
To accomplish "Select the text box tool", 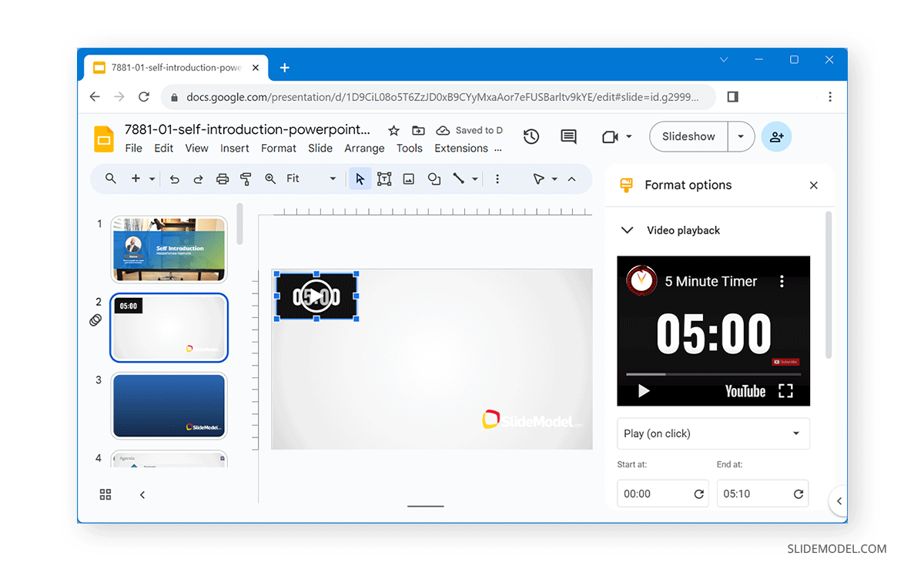I will click(384, 179).
